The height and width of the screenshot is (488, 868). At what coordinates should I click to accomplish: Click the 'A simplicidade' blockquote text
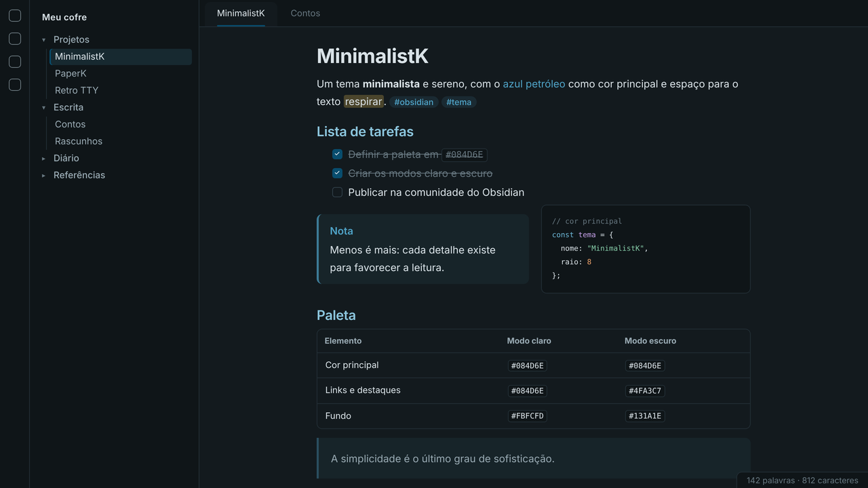tap(443, 459)
